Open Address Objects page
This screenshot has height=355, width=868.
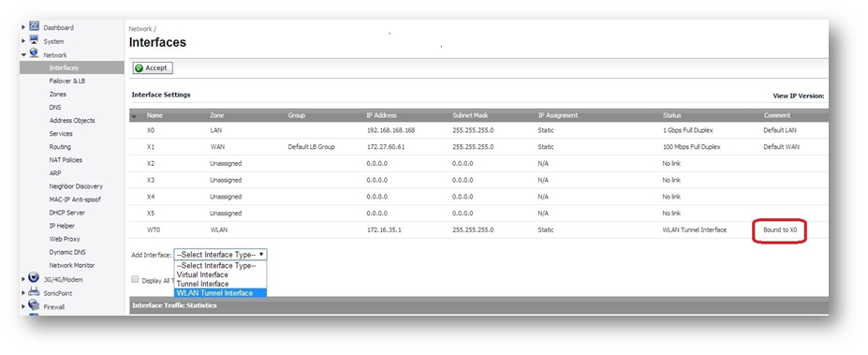click(x=72, y=120)
